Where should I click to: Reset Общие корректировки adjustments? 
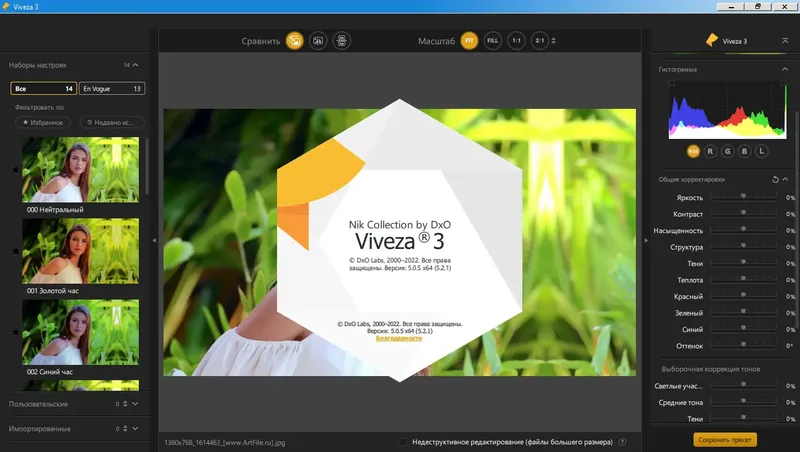(775, 180)
